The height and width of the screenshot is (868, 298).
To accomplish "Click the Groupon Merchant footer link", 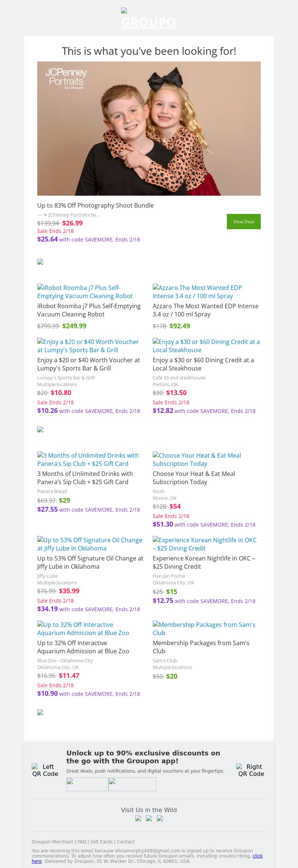I will [x=52, y=842].
